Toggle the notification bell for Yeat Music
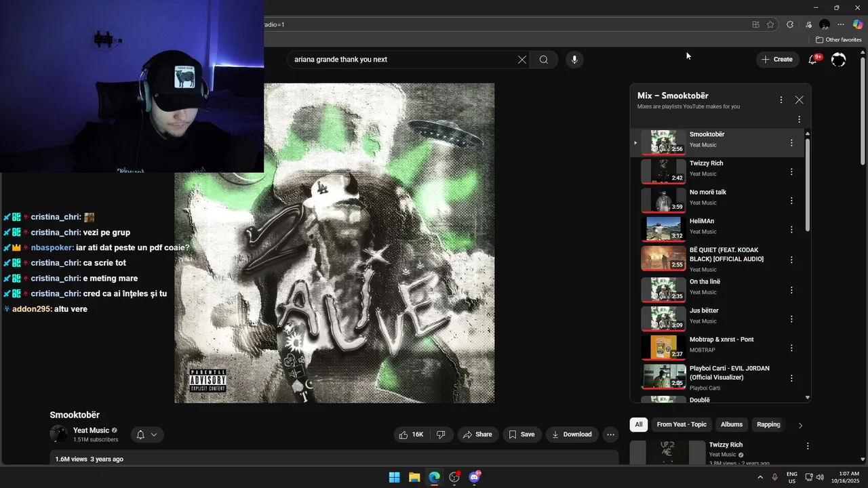This screenshot has height=488, width=868. (140, 435)
